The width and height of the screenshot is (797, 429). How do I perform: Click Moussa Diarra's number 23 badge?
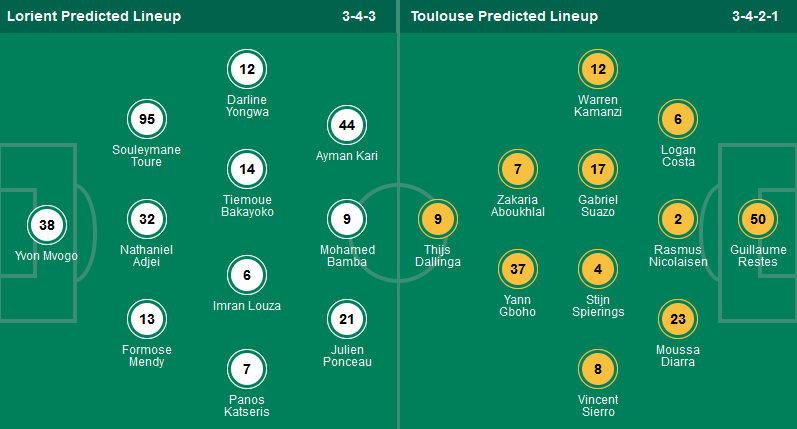pyautogui.click(x=678, y=319)
